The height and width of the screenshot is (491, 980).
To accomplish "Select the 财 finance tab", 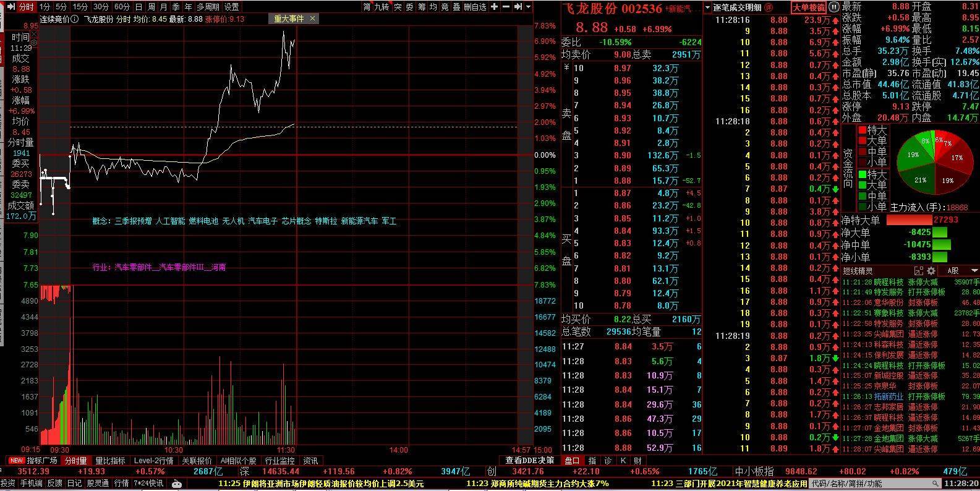I will coord(637,460).
